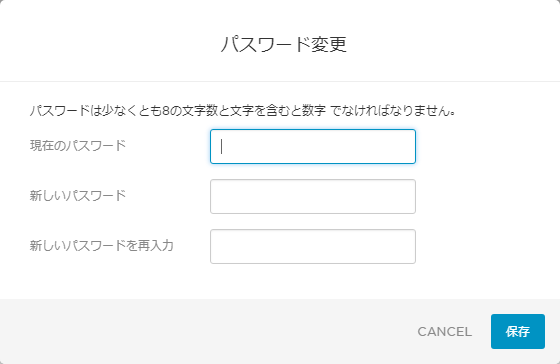Select the 新しいパスワードを再入力 input box
The height and width of the screenshot is (364, 560).
click(x=313, y=246)
